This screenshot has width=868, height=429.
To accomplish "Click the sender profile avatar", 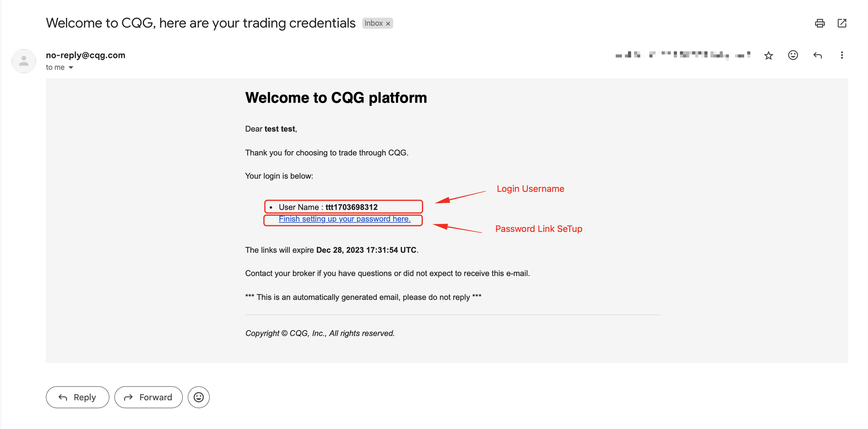I will point(24,61).
